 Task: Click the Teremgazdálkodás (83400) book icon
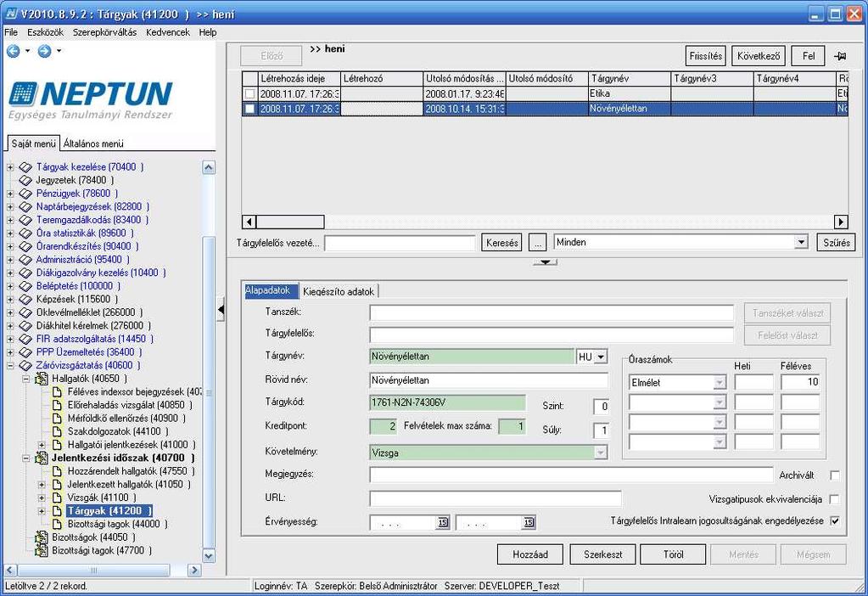(25, 220)
